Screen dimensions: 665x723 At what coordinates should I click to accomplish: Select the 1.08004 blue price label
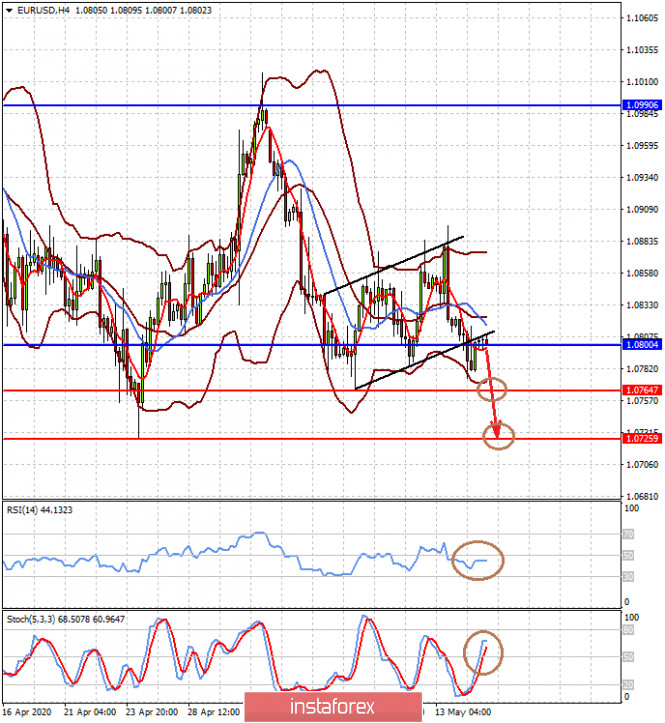point(642,344)
